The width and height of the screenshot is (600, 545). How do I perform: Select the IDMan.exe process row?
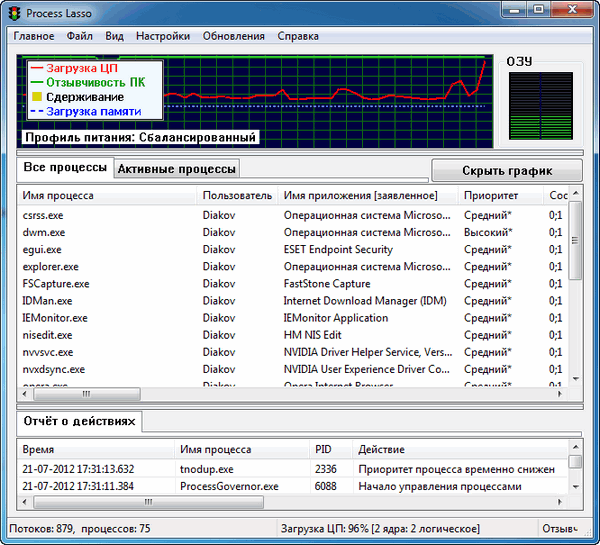(47, 301)
